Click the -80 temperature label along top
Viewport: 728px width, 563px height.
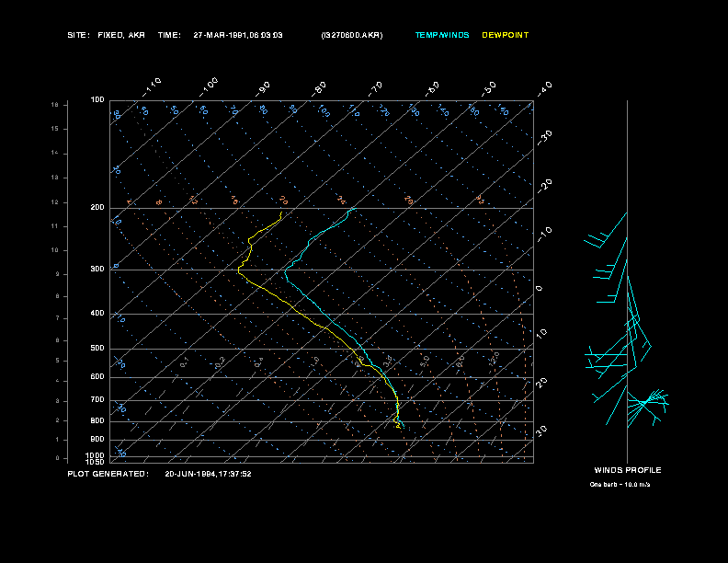pyautogui.click(x=319, y=89)
